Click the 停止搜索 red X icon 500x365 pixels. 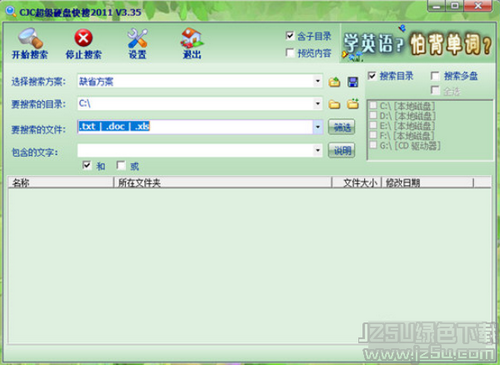83,38
